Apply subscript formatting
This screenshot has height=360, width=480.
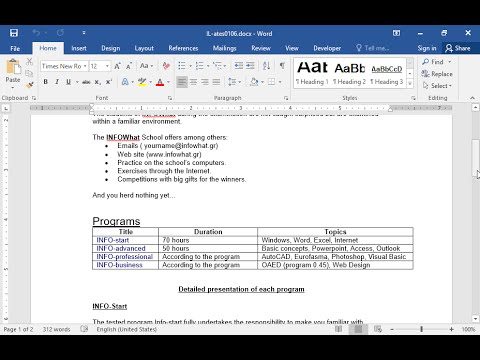pos(97,82)
